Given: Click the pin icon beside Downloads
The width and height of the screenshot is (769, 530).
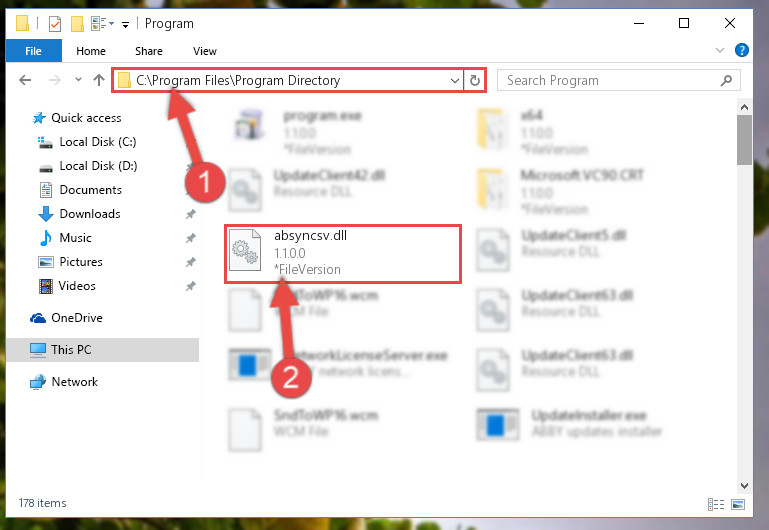Looking at the screenshot, I should point(190,214).
